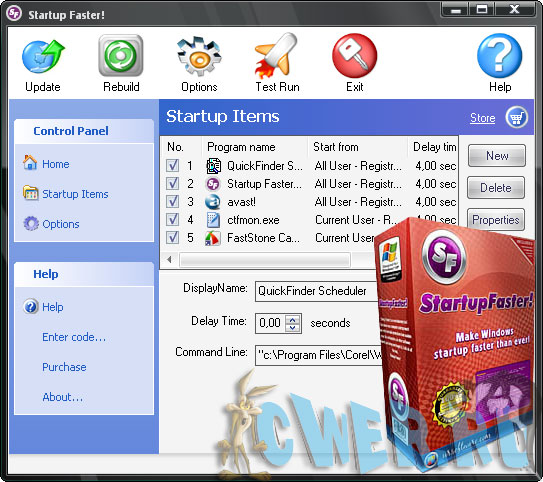Open Home in the Control Panel
Viewport: 543px width, 482px height.
pyautogui.click(x=55, y=164)
